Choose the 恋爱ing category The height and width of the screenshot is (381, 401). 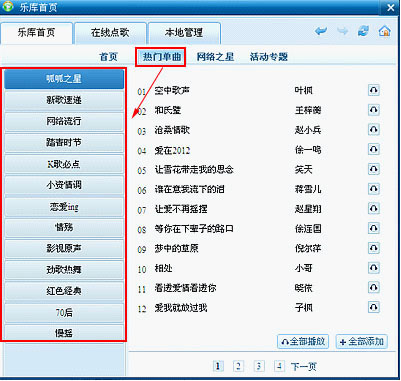64,207
